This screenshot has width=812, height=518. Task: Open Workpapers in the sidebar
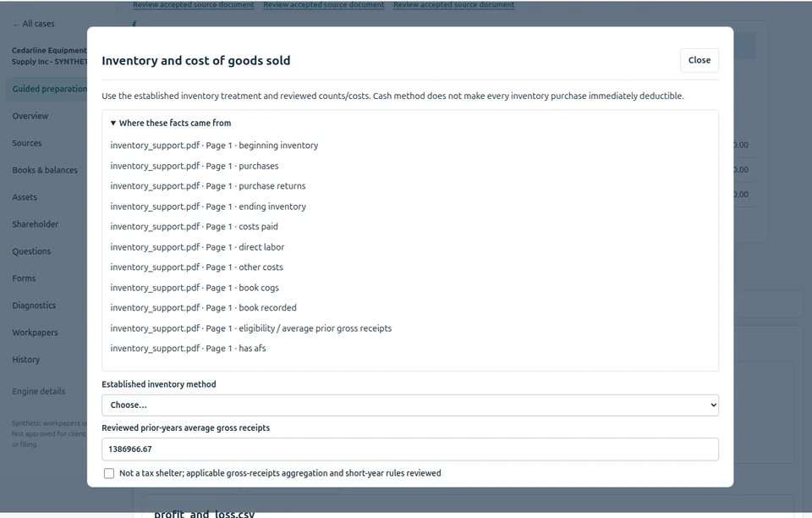[35, 333]
